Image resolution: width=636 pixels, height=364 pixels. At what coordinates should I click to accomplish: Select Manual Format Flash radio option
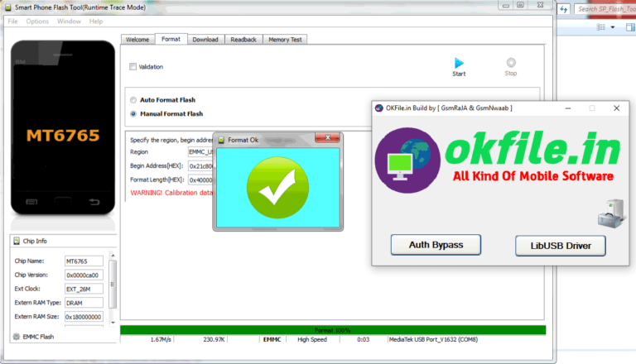(x=133, y=114)
